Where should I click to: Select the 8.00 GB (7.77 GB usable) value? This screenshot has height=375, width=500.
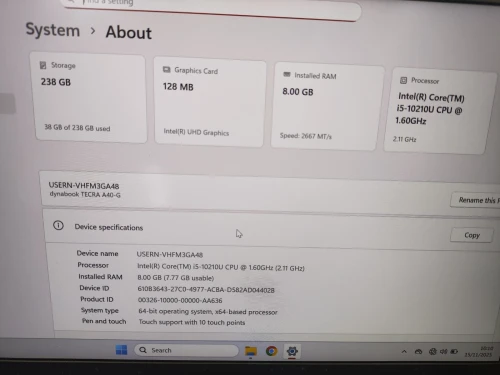[176, 278]
